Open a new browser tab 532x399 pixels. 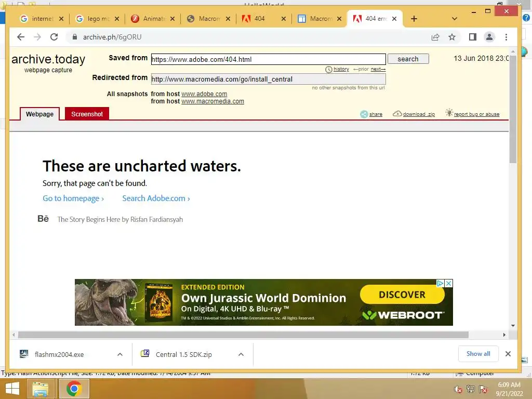click(x=414, y=19)
